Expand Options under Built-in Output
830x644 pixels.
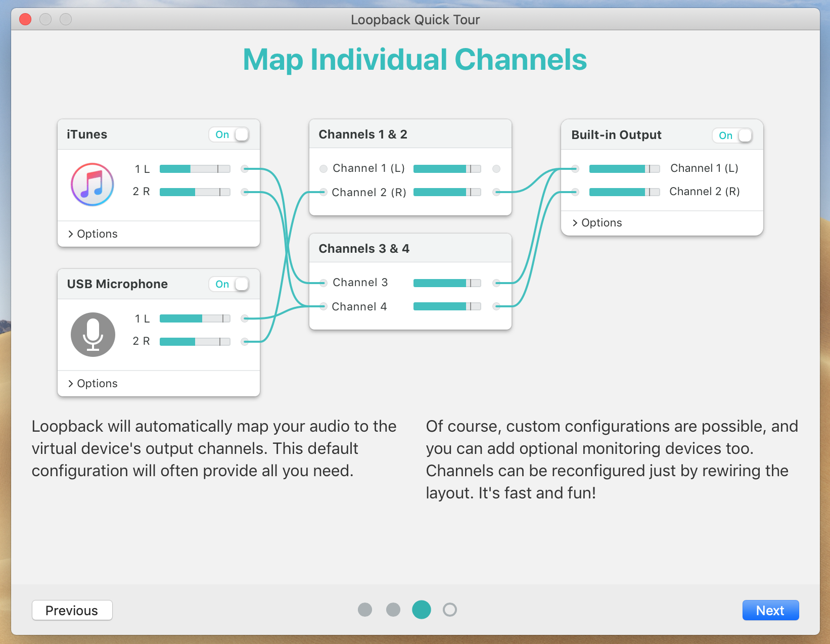pyautogui.click(x=597, y=222)
